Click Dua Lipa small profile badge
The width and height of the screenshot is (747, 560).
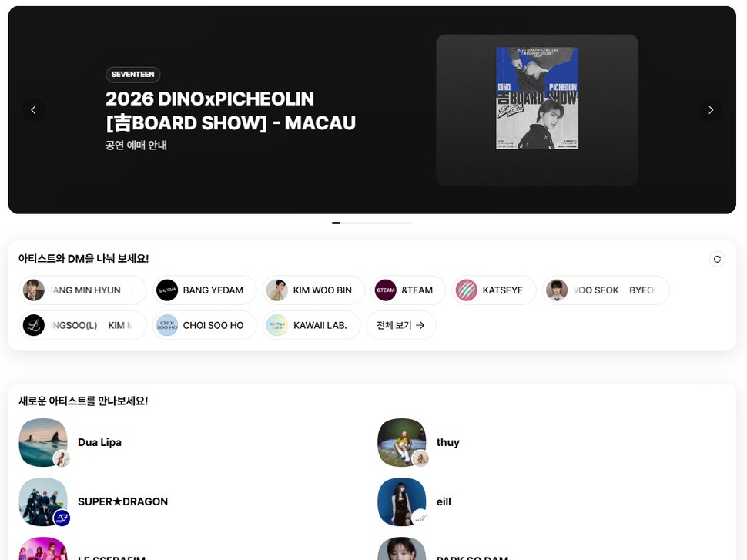tap(62, 458)
